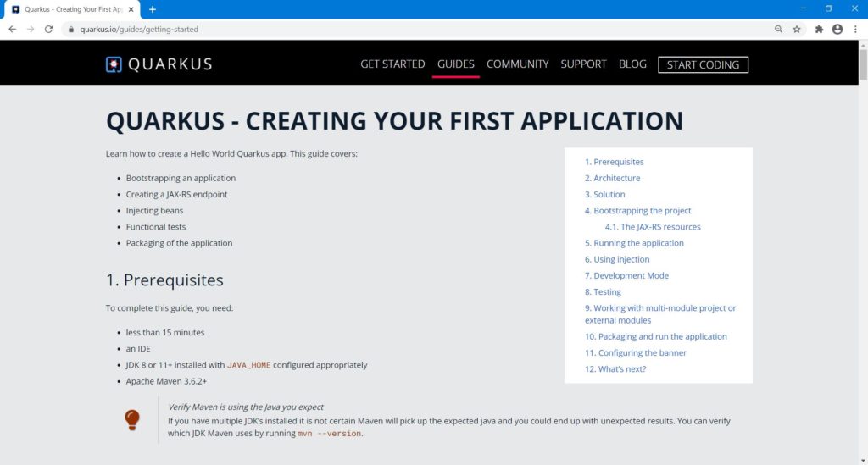Bookmark this page with the star icon
The width and height of the screenshot is (868, 465).
[797, 30]
